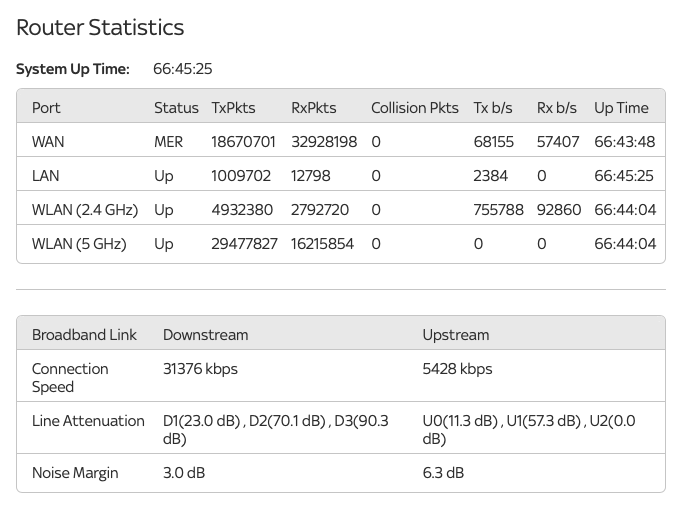Select the LAN port row label

point(46,176)
